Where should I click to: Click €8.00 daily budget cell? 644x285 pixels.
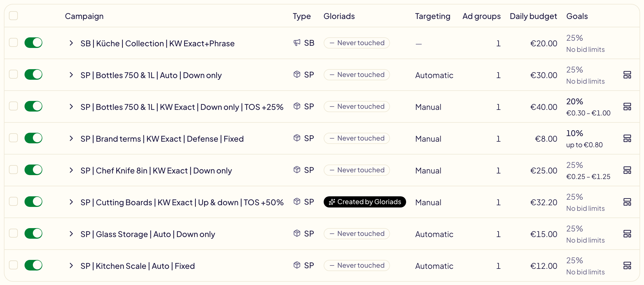click(546, 139)
